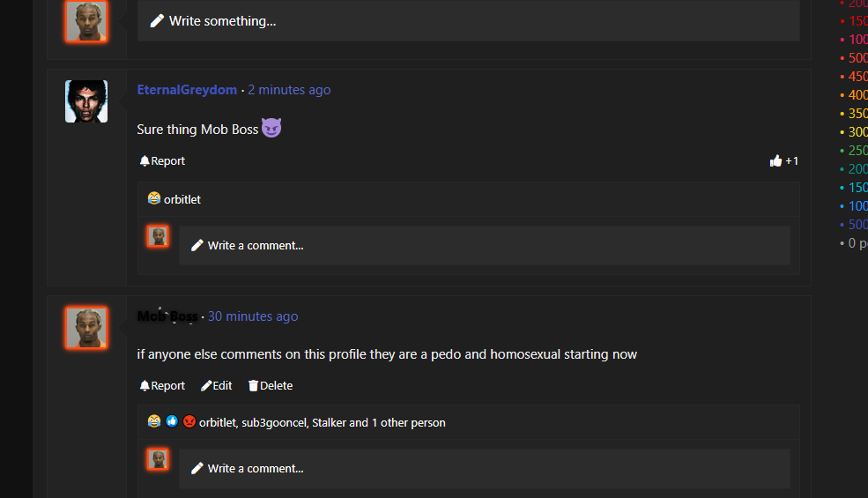Screen dimensions: 868x498
Task: Show reactions from 'orbitlet, sub3gooncel, Stalker and 1 other'
Action: [x=323, y=423]
